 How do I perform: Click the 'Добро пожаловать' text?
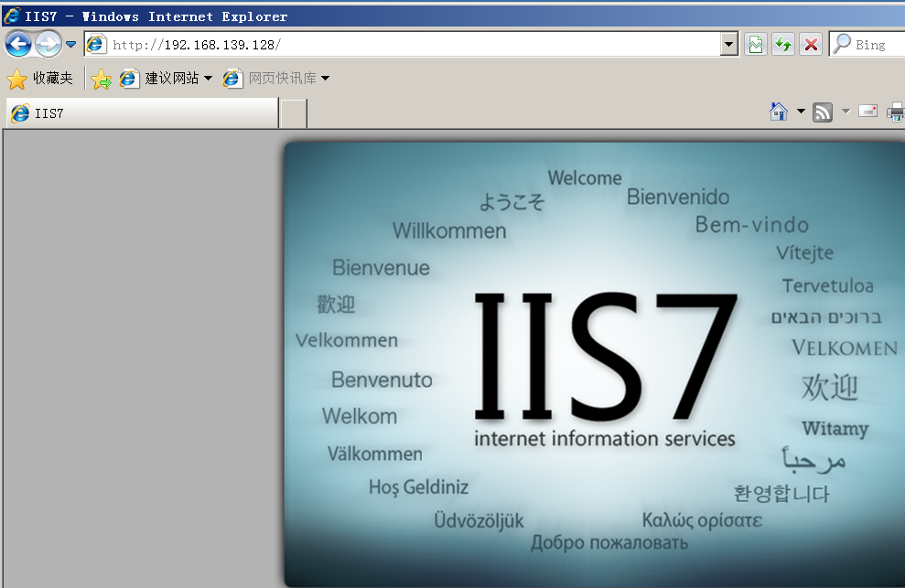609,542
